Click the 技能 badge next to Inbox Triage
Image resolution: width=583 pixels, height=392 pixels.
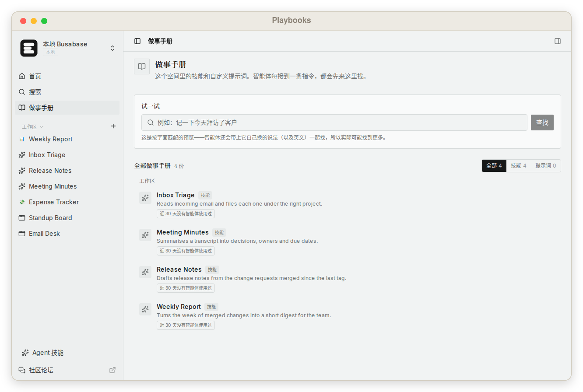[205, 195]
